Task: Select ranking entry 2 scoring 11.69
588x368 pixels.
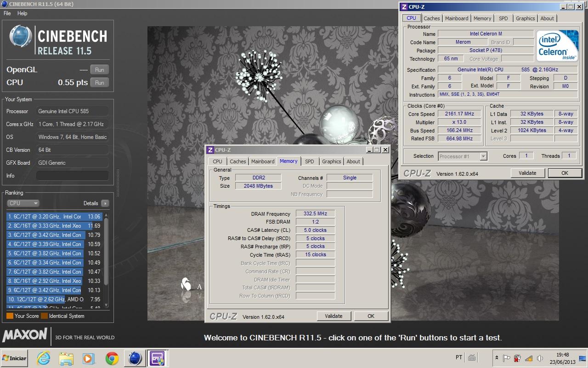Action: (x=54, y=226)
